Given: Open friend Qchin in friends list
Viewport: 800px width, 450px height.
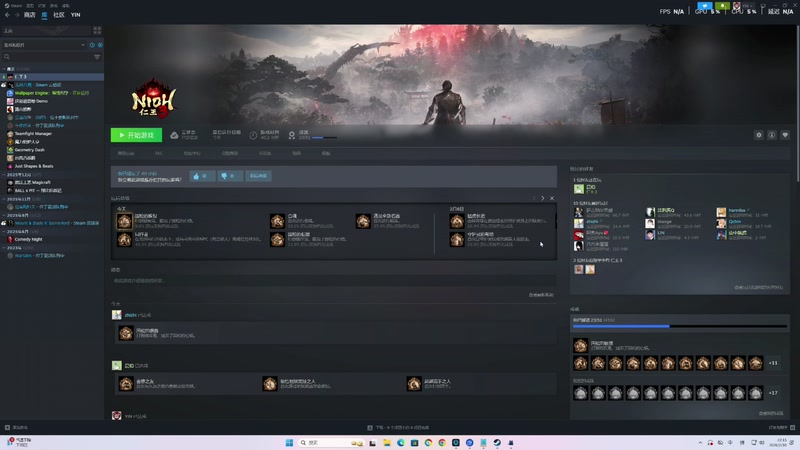Looking at the screenshot, I should click(x=735, y=221).
